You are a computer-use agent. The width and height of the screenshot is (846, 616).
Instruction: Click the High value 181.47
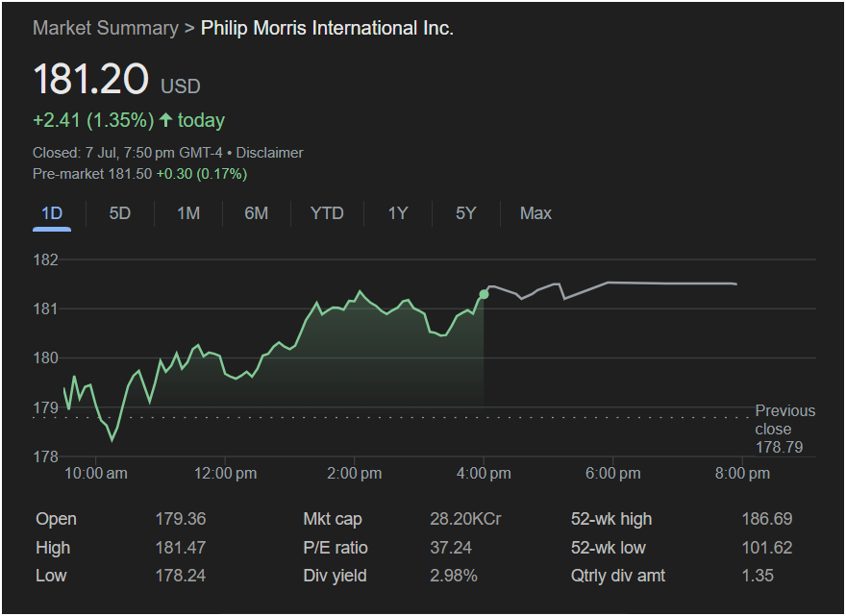point(181,548)
